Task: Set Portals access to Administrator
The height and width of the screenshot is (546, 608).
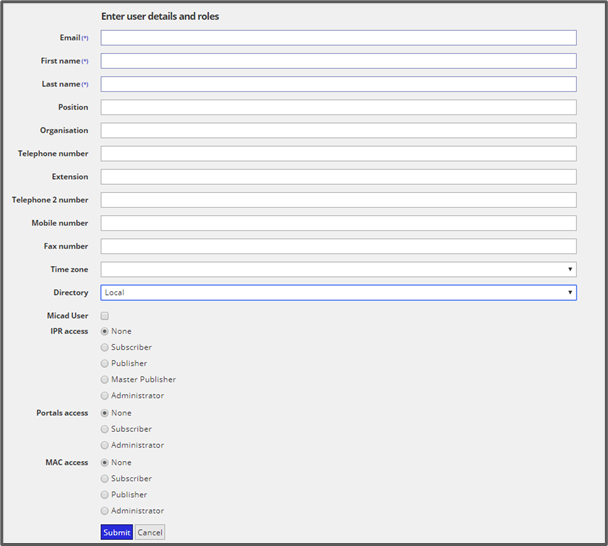Action: [x=105, y=445]
